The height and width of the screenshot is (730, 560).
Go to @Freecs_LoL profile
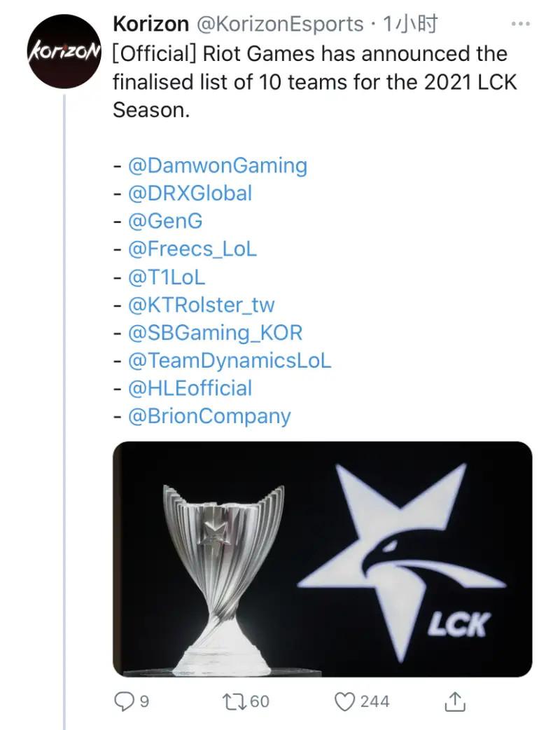click(192, 249)
